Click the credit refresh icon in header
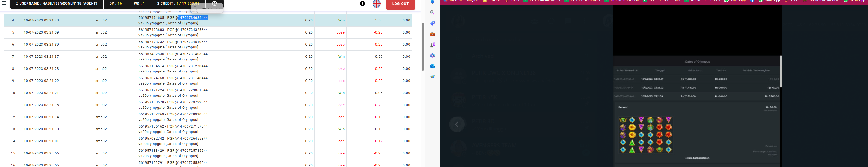The width and height of the screenshot is (868, 167). pos(215,3)
